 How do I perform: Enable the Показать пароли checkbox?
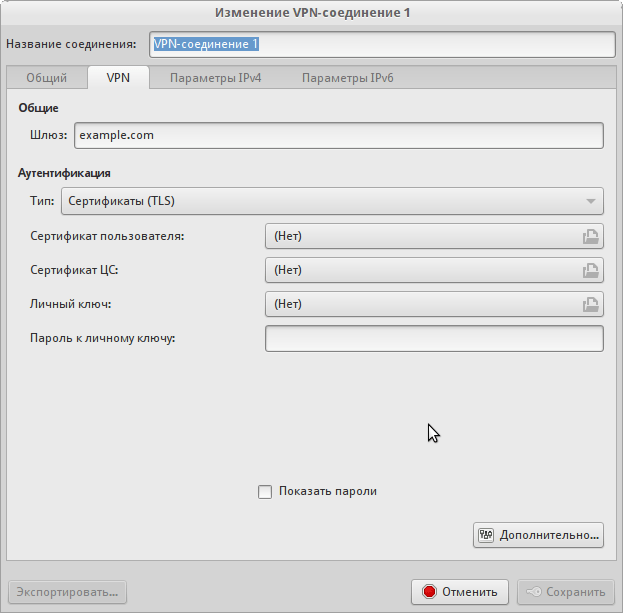[x=265, y=491]
